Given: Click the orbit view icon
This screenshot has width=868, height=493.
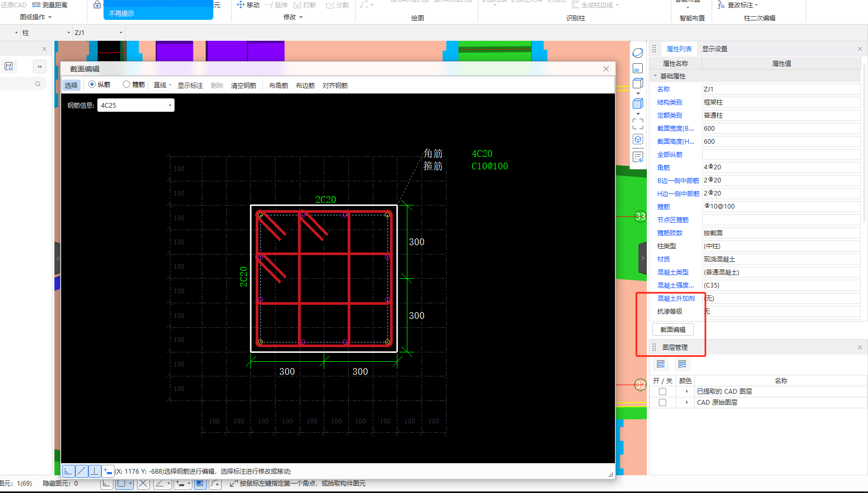Looking at the screenshot, I should 637,53.
